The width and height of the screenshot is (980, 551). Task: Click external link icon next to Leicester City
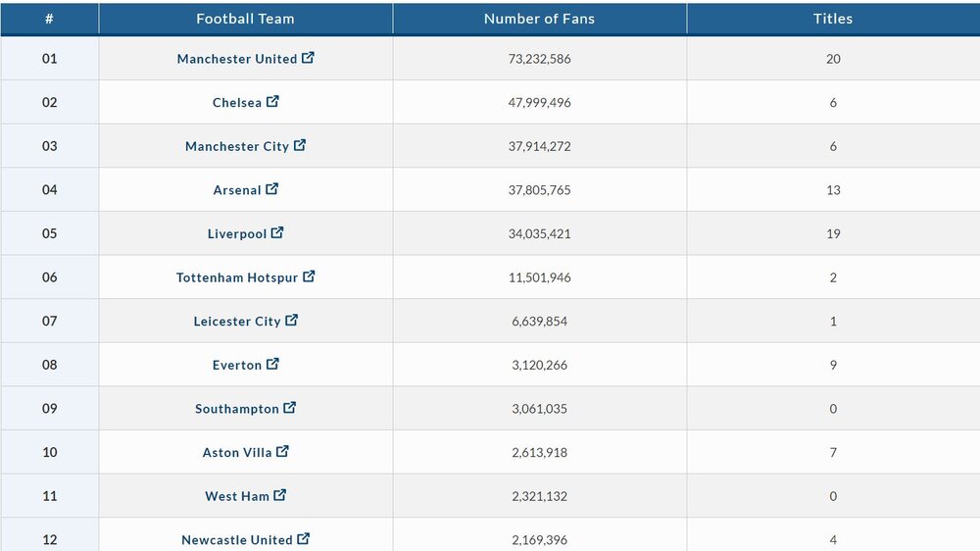tap(292, 321)
